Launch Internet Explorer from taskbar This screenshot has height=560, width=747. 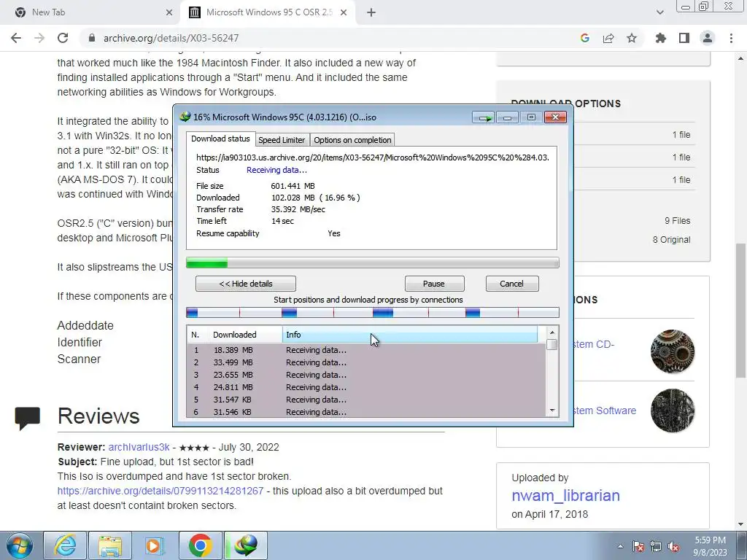point(65,545)
